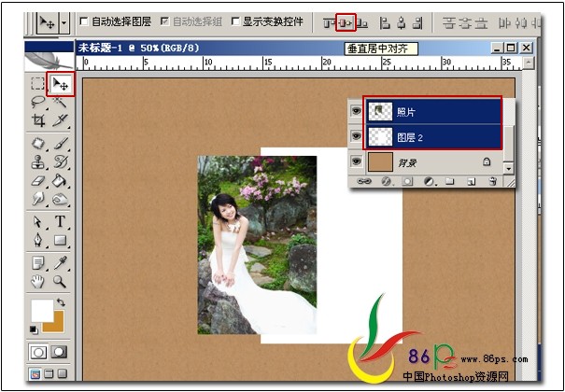Enable the 自动选择图层 checkbox

(x=84, y=21)
